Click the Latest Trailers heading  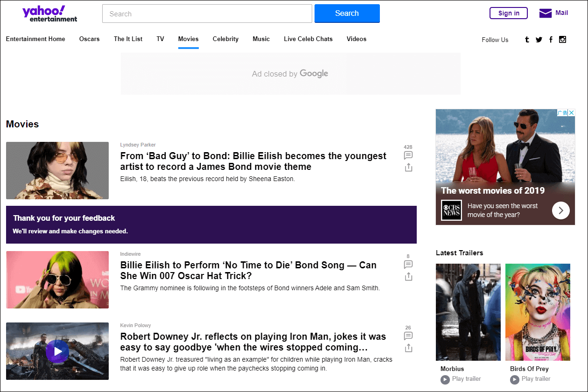pos(460,253)
